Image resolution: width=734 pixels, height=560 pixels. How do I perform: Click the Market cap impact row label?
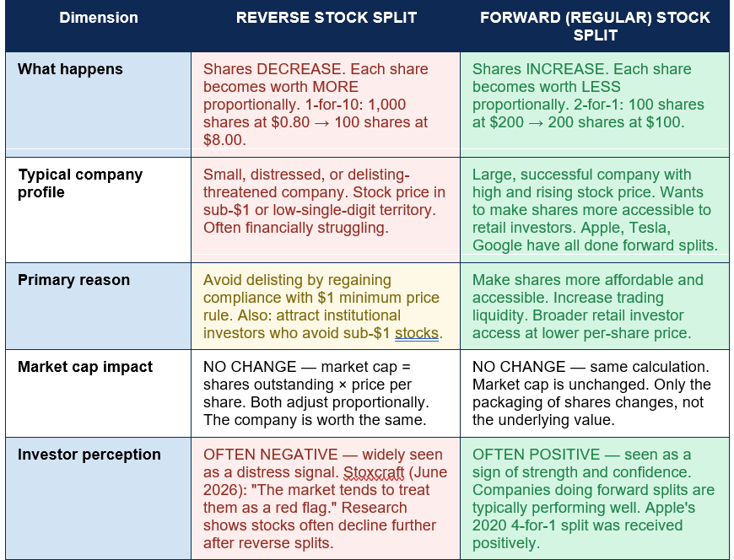pyautogui.click(x=85, y=367)
